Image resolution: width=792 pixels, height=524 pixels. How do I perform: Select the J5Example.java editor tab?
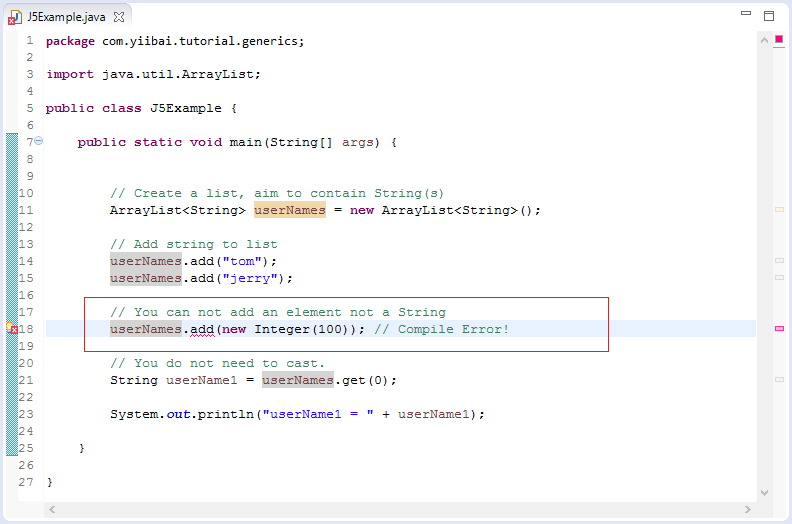[x=66, y=17]
